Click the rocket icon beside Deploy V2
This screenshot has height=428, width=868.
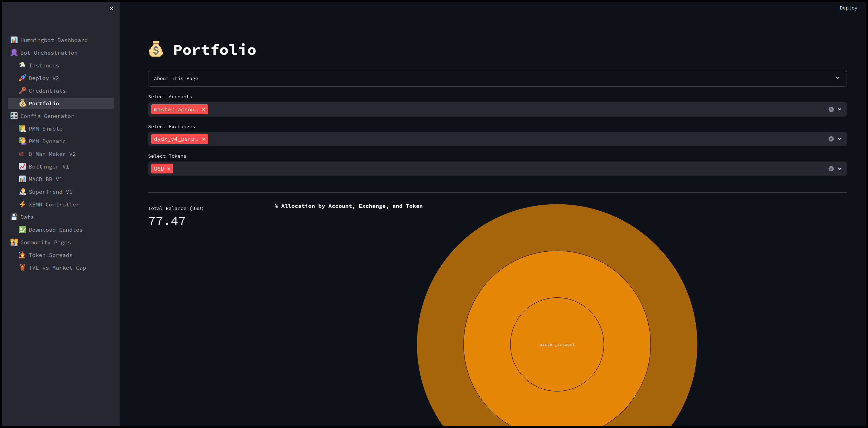tap(22, 78)
